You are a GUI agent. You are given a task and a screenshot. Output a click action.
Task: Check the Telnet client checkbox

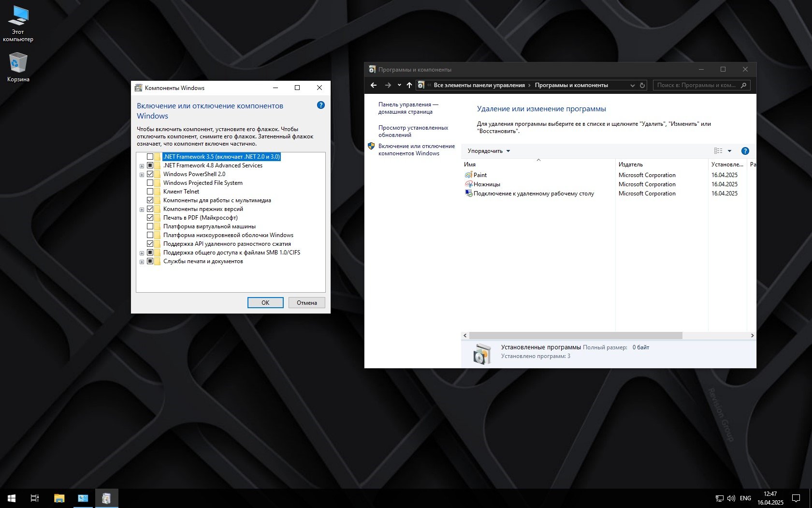click(x=150, y=192)
